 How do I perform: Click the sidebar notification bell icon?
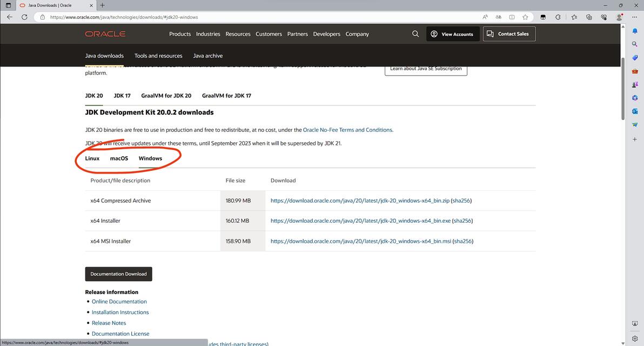[x=635, y=31]
